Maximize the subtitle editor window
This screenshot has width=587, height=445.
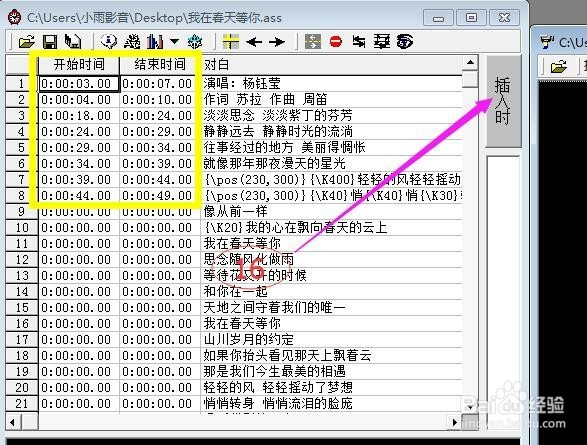pyautogui.click(x=471, y=18)
